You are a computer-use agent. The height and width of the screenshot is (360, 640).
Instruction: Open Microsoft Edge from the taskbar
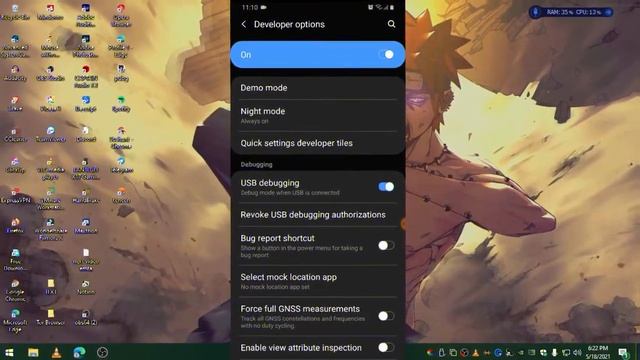80,352
